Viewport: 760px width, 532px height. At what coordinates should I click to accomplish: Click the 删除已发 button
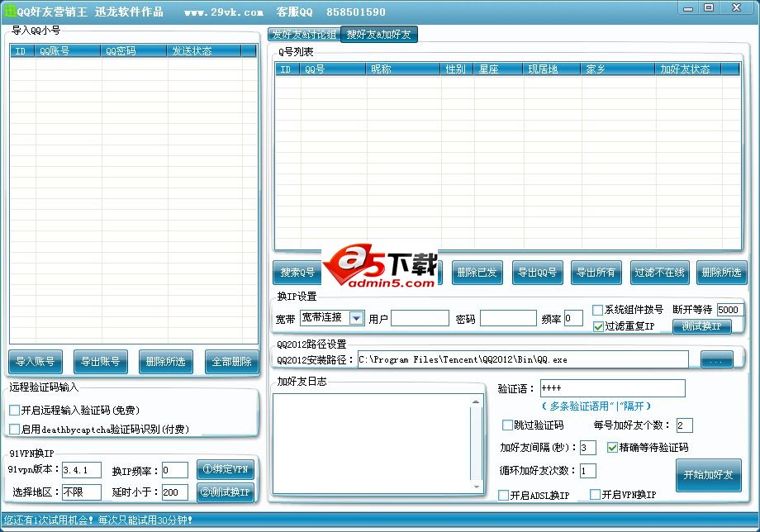(477, 273)
